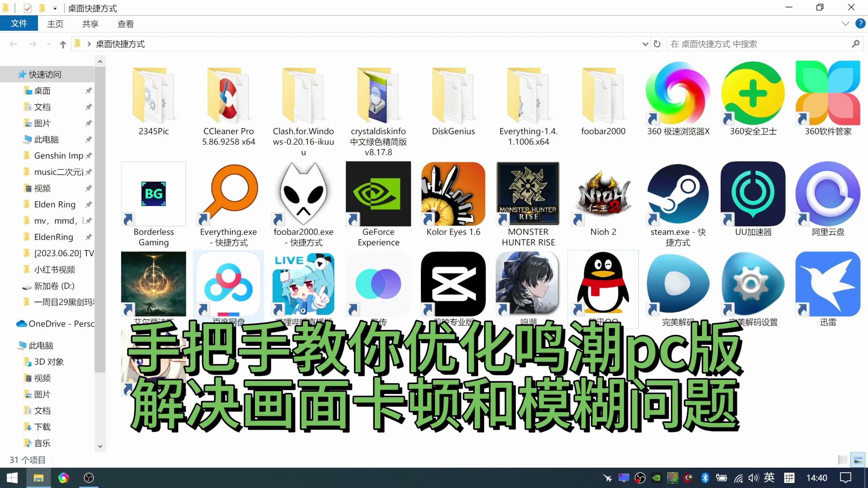Open OBS Studio from taskbar
The image size is (868, 488).
click(89, 478)
